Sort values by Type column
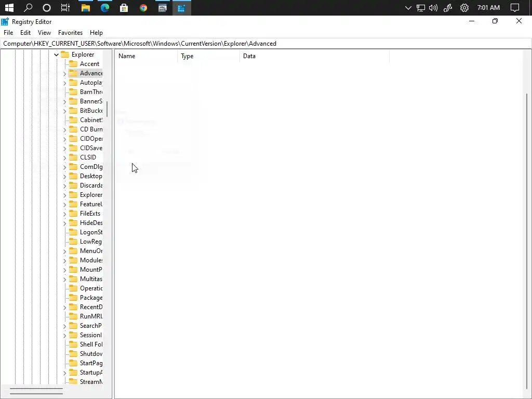The width and height of the screenshot is (532, 399). (208, 56)
